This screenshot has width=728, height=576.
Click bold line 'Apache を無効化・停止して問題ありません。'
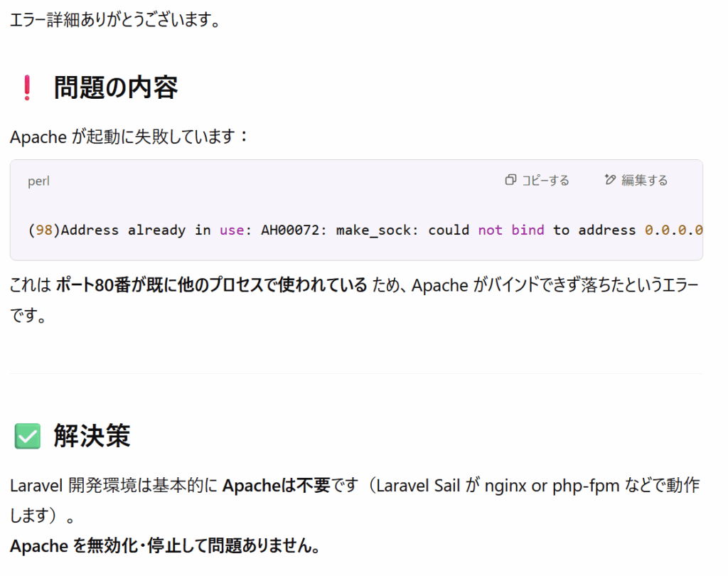165,546
